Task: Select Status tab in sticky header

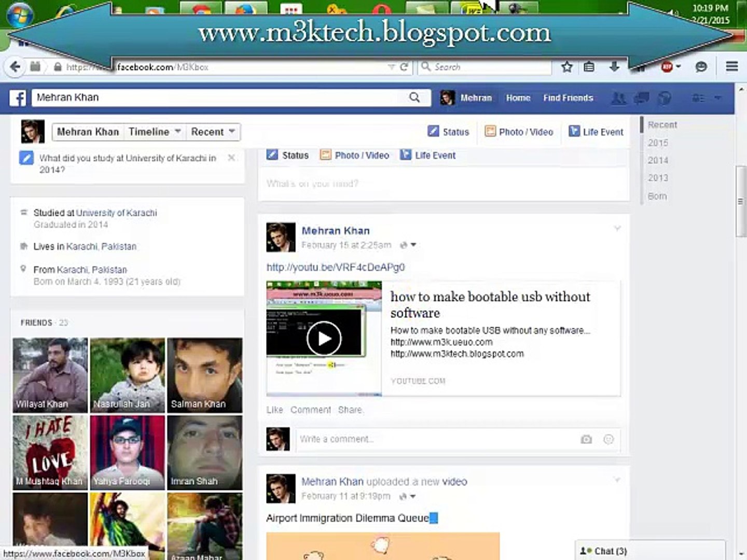Action: pyautogui.click(x=448, y=132)
